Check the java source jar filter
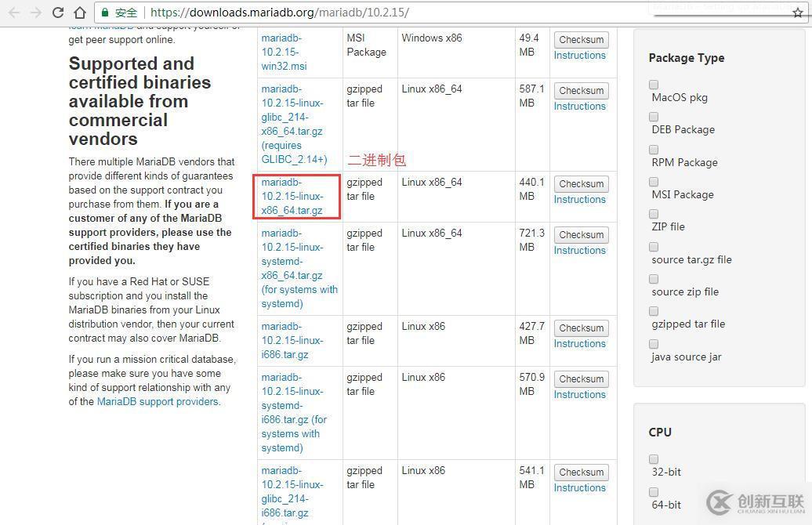 pos(654,344)
